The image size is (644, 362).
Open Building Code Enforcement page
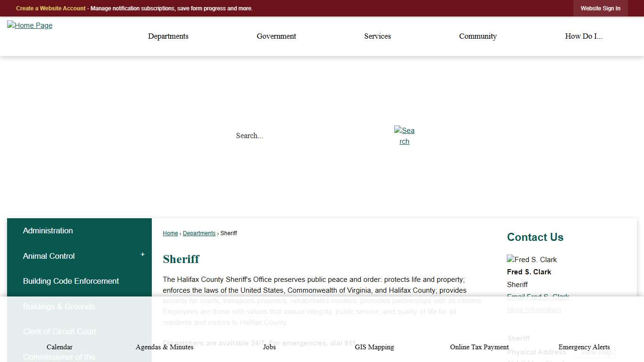tap(71, 281)
